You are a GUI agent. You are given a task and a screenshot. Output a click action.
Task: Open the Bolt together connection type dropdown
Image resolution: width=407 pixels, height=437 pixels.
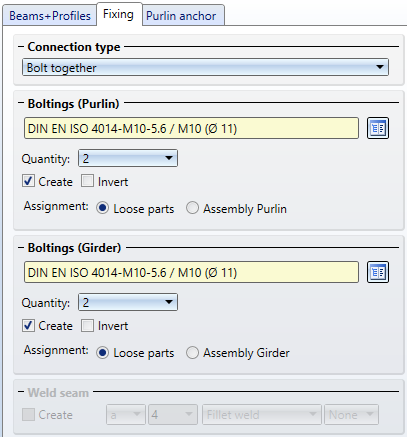[x=205, y=67]
